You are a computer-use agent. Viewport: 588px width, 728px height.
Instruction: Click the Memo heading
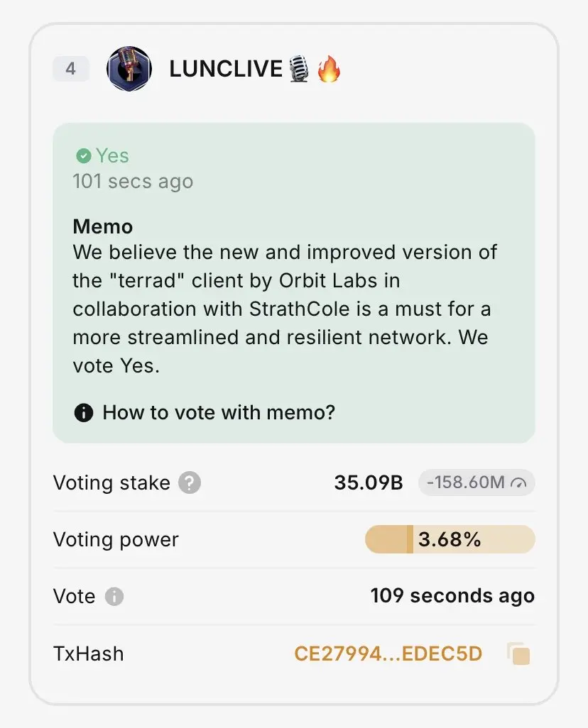pos(102,227)
